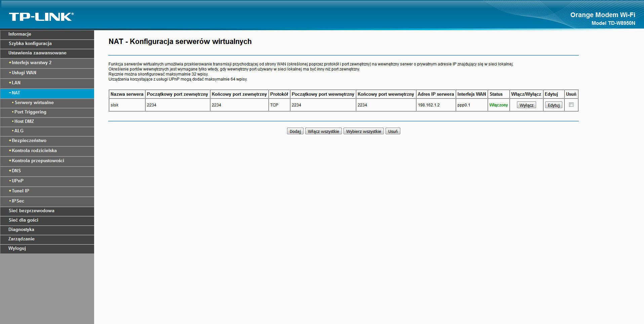Open the IPSec page

47,201
